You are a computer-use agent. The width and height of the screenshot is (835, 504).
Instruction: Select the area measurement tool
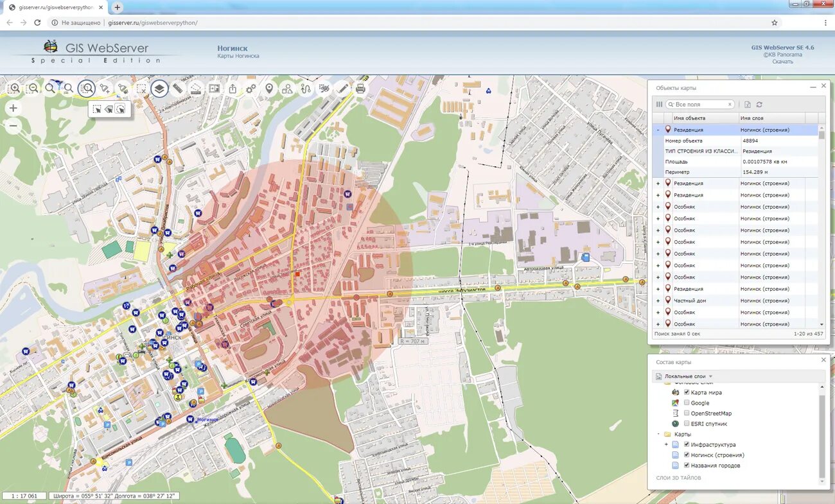coord(196,89)
